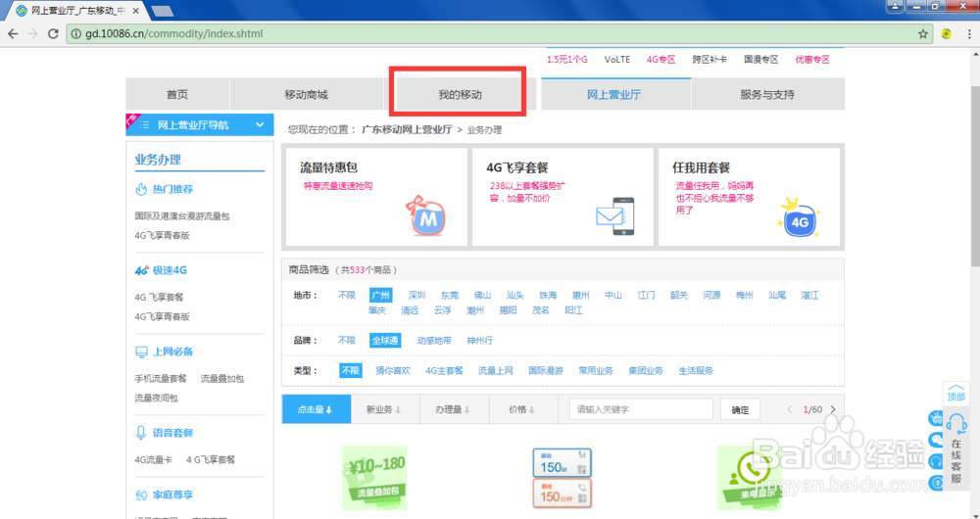
Task: Click the monitor icon beside 上网必备
Action: click(142, 352)
